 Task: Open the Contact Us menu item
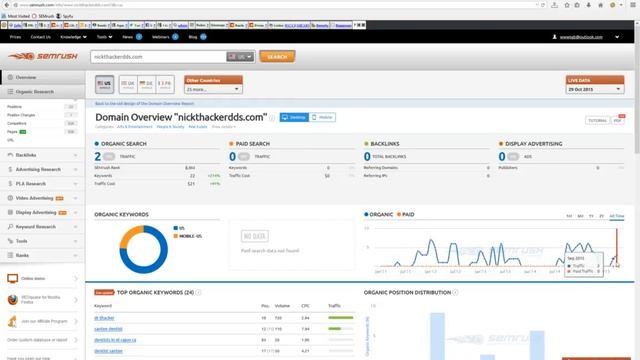click(40, 37)
